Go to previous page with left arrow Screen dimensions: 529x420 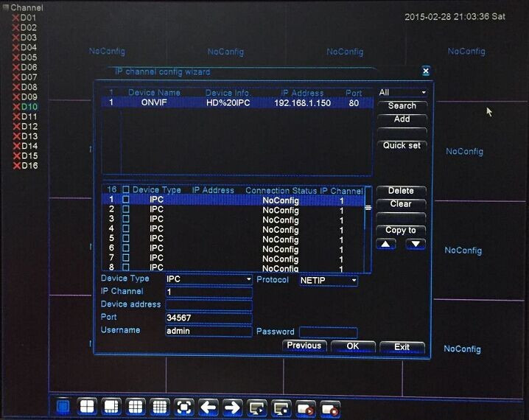[x=209, y=407]
